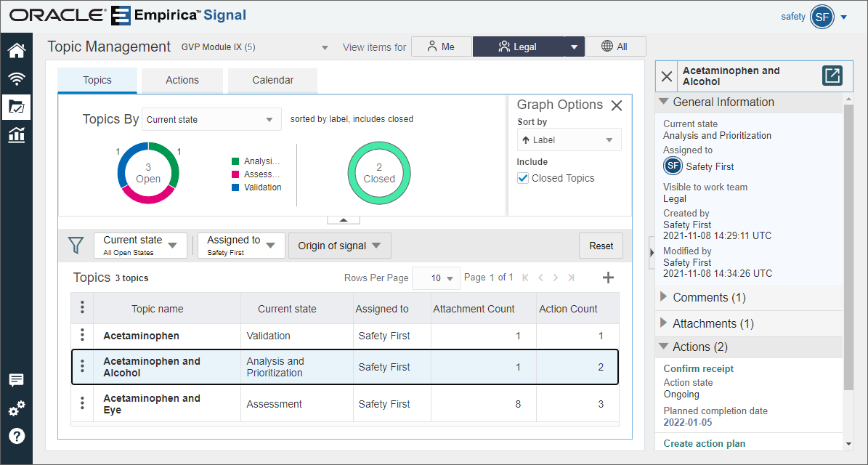Viewport: 868px width, 465px height.
Task: Add new topic with plus icon
Action: tap(608, 278)
